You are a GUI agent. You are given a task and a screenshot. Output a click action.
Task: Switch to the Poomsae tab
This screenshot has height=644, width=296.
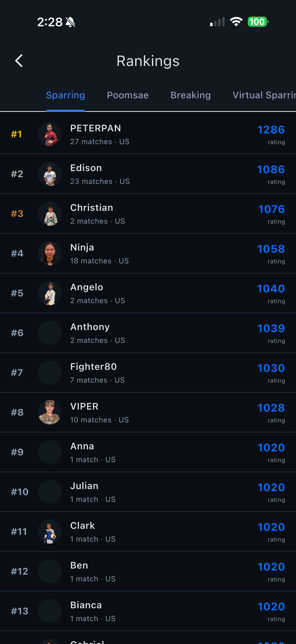[x=128, y=95]
